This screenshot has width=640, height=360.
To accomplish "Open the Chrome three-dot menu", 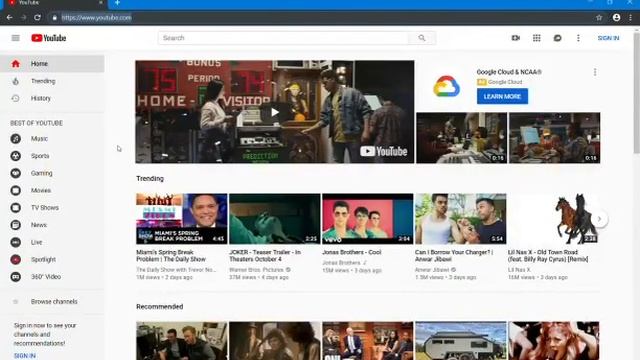I will pos(631,18).
